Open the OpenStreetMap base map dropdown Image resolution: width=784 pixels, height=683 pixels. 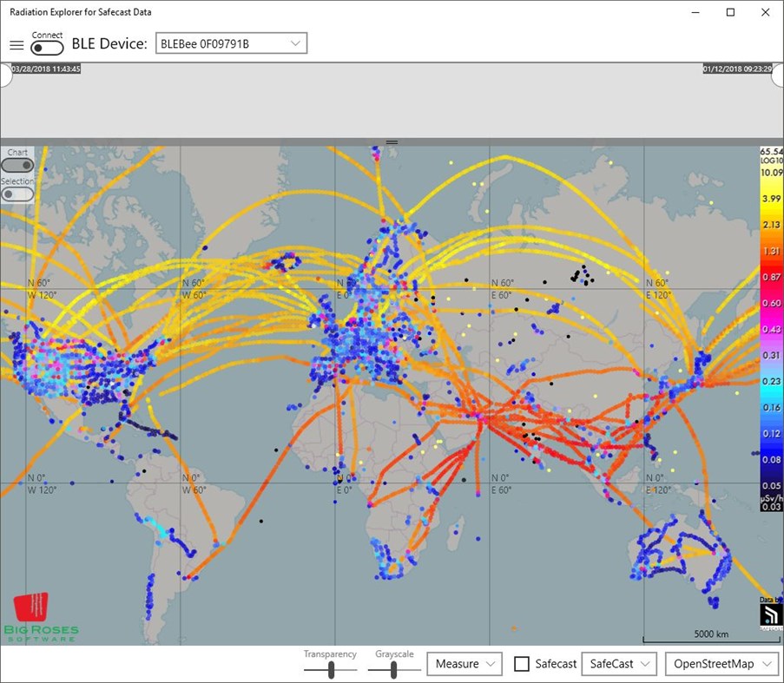click(x=721, y=663)
